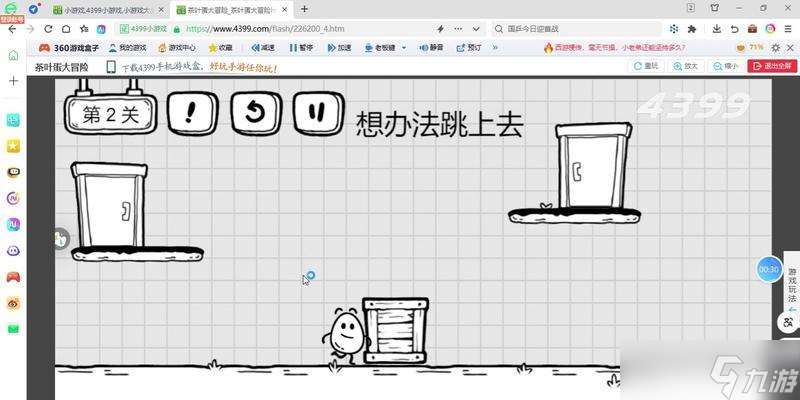
Task: Click the favorites star icon in toolbar
Action: [84, 29]
